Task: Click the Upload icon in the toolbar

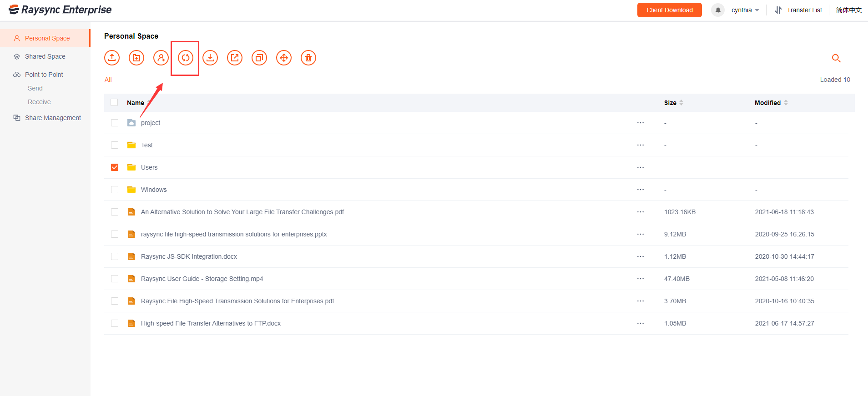Action: tap(112, 58)
